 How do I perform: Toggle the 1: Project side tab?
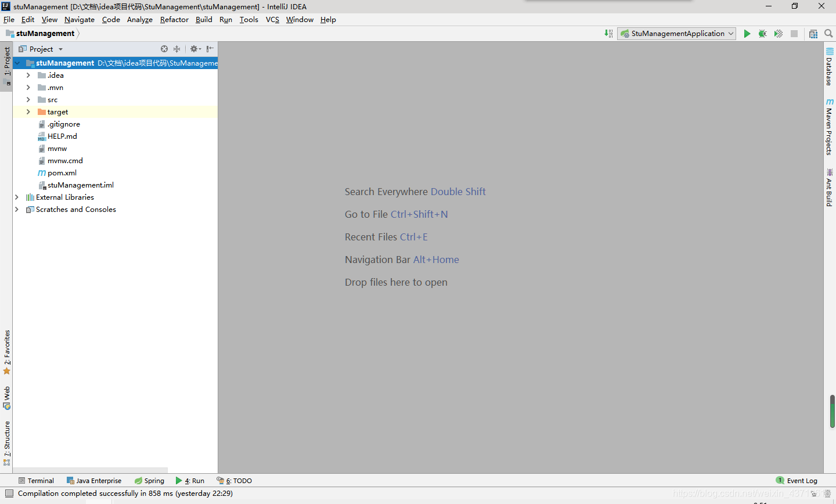click(7, 66)
